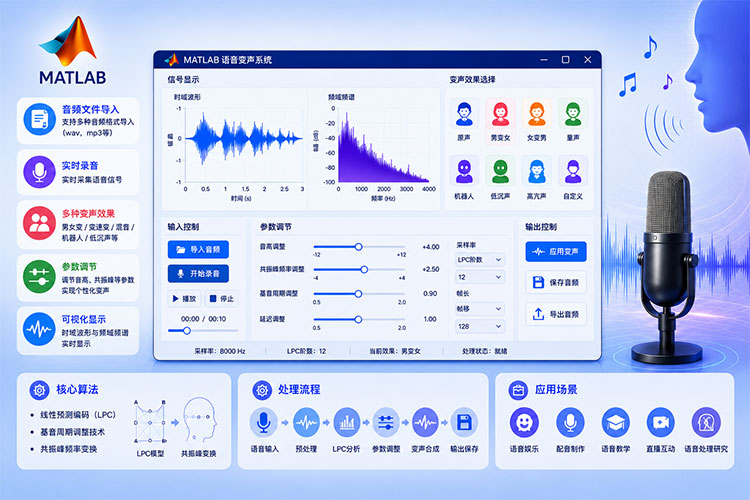
Task: Click the 基音周期调整技术 bullet text
Action: tap(72, 432)
